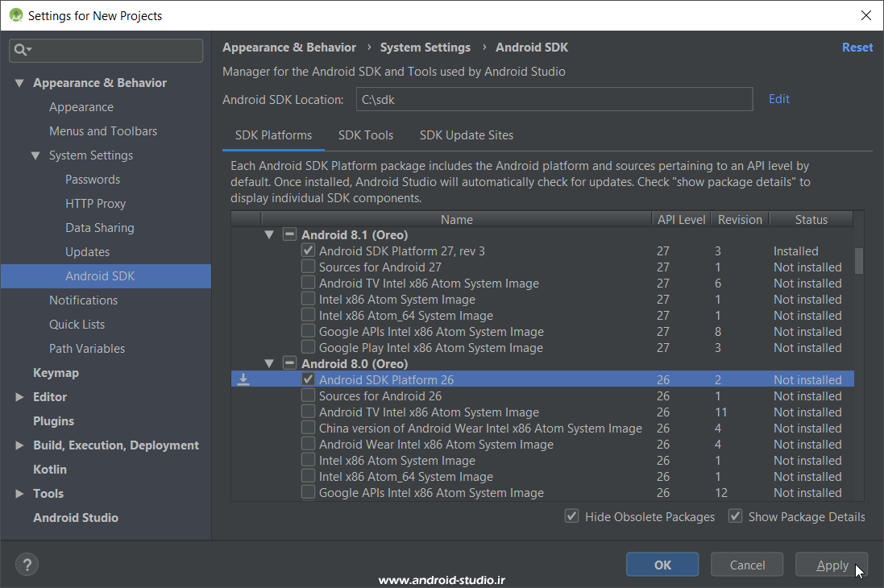The height and width of the screenshot is (588, 884).
Task: Check Google Play Intel x86 Atom System Image
Action: pos(308,347)
